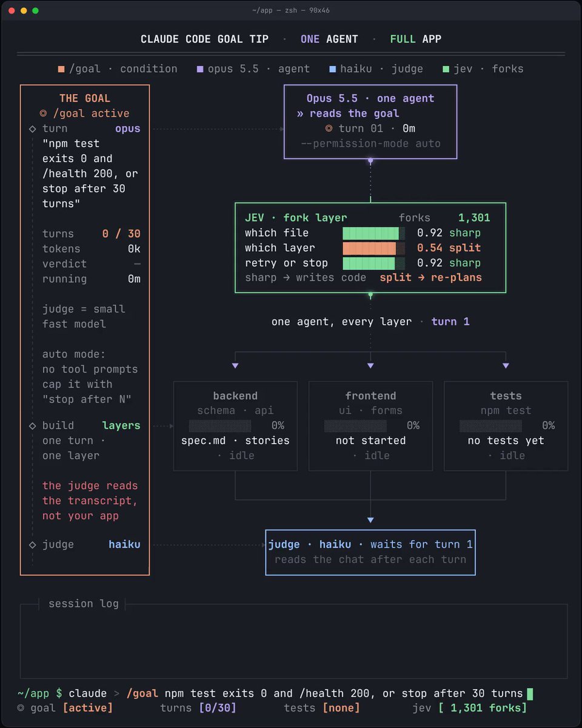This screenshot has width=582, height=728.
Task: Click the "0 / 30" turns value in goal panel
Action: [121, 234]
